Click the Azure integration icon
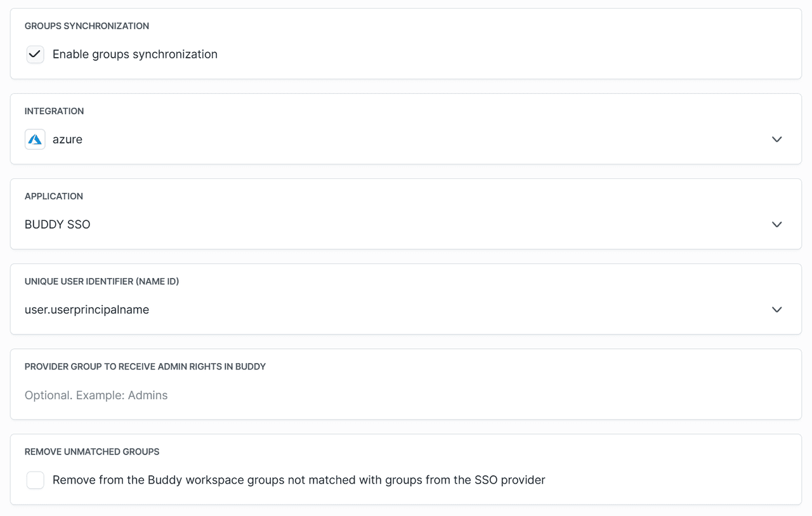The height and width of the screenshot is (516, 812). (35, 139)
